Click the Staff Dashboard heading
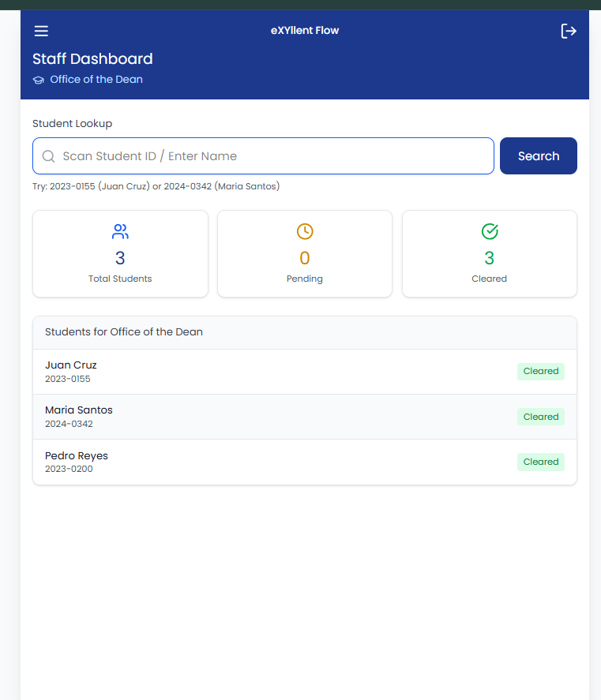This screenshot has height=700, width=601. [x=92, y=58]
